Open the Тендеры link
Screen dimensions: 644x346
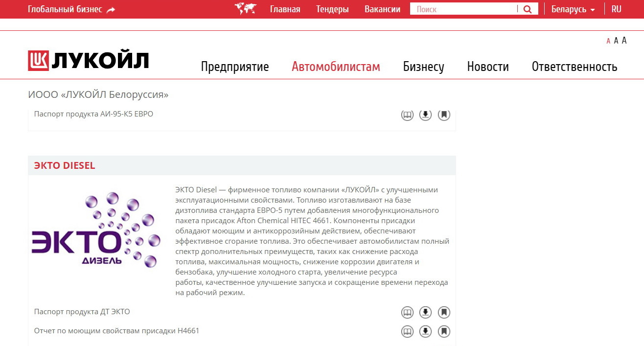coord(332,9)
